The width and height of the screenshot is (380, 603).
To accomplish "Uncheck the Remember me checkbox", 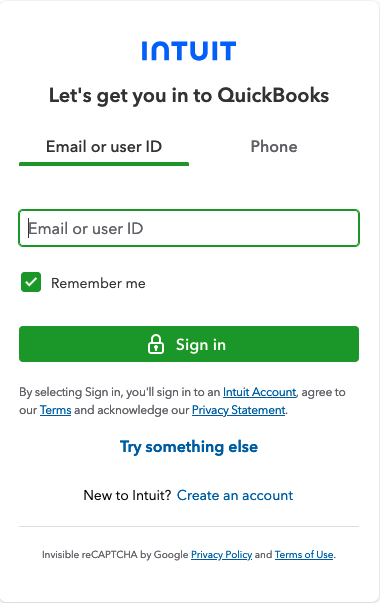I will (x=31, y=282).
